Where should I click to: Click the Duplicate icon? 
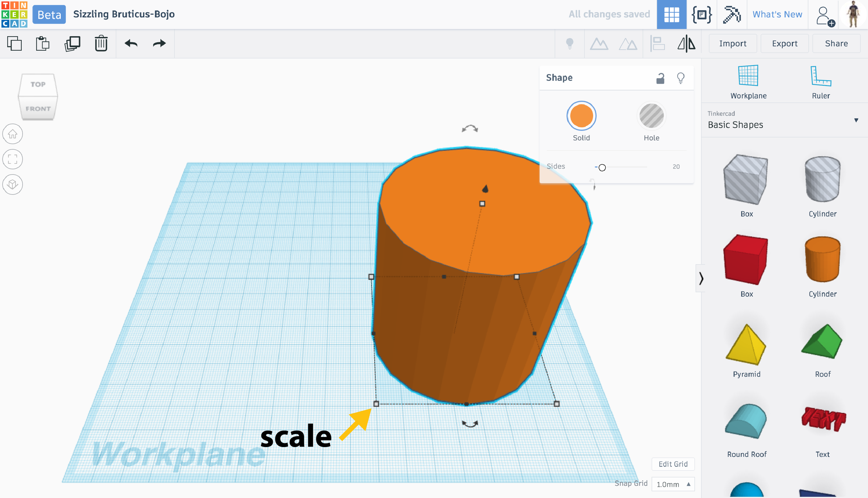pyautogui.click(x=72, y=44)
